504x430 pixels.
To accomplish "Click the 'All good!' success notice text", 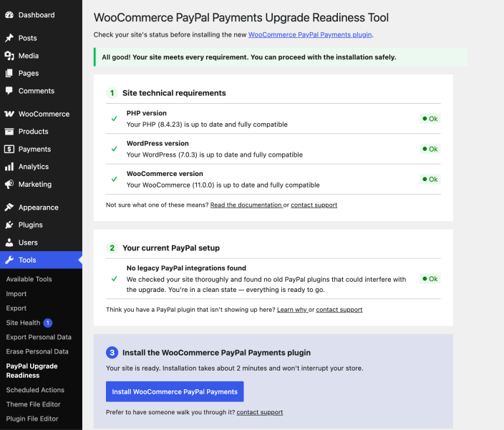I will click(x=249, y=57).
